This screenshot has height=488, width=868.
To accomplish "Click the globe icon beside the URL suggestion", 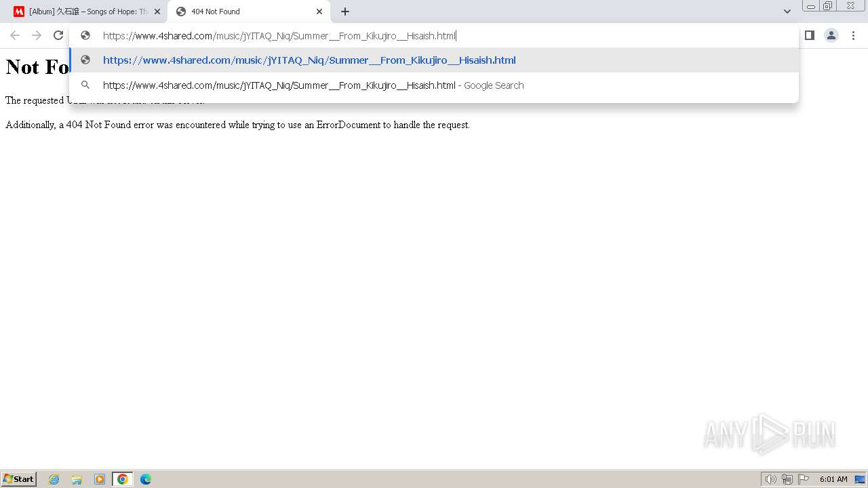I will (x=85, y=60).
